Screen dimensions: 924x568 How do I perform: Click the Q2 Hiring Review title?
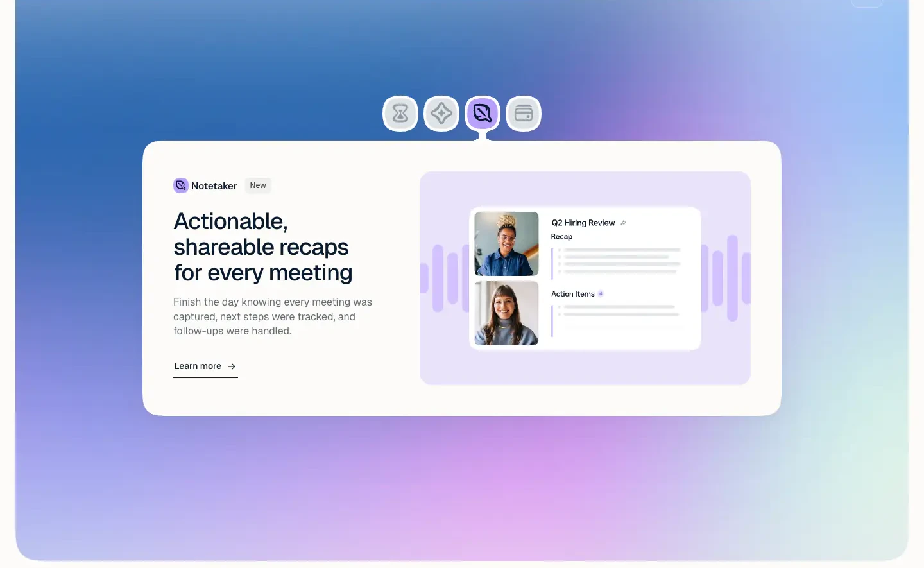click(583, 223)
